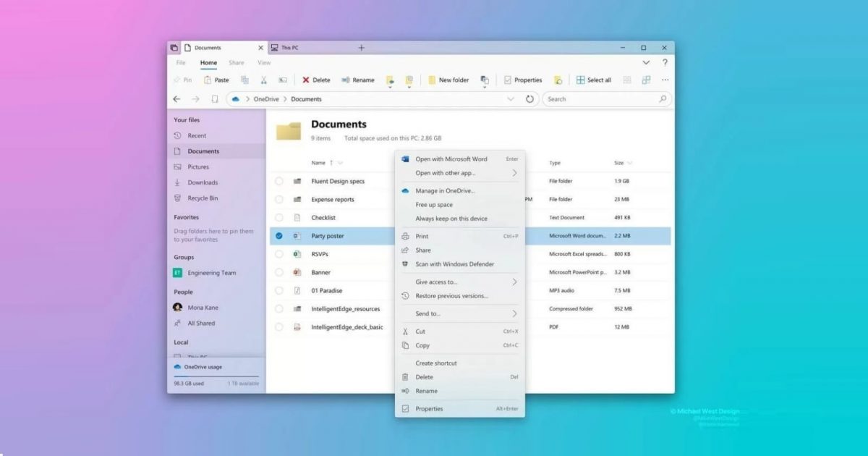
Task: Click the Select all grid icon
Action: point(580,80)
